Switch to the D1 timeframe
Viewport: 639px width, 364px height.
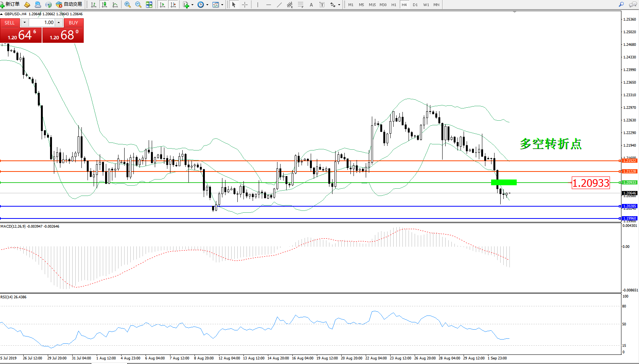(x=415, y=5)
